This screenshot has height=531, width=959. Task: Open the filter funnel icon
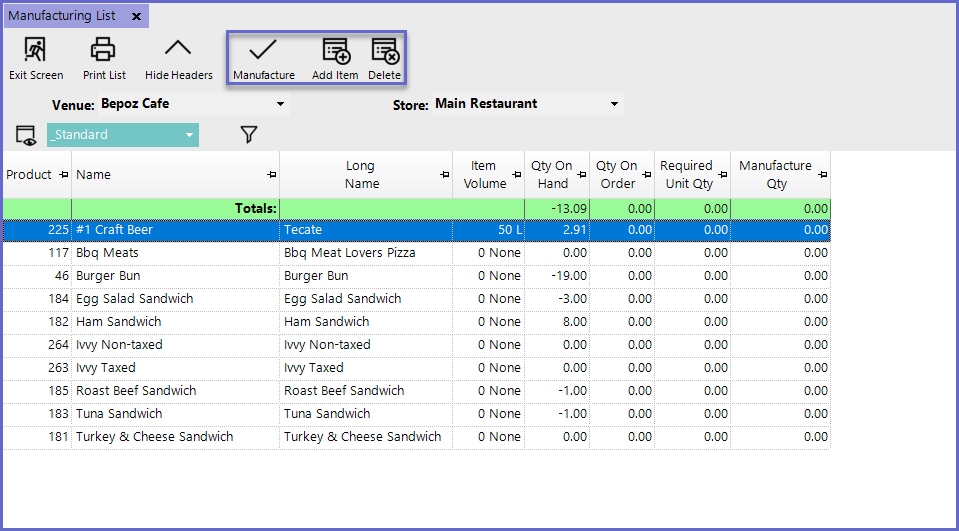[x=249, y=135]
